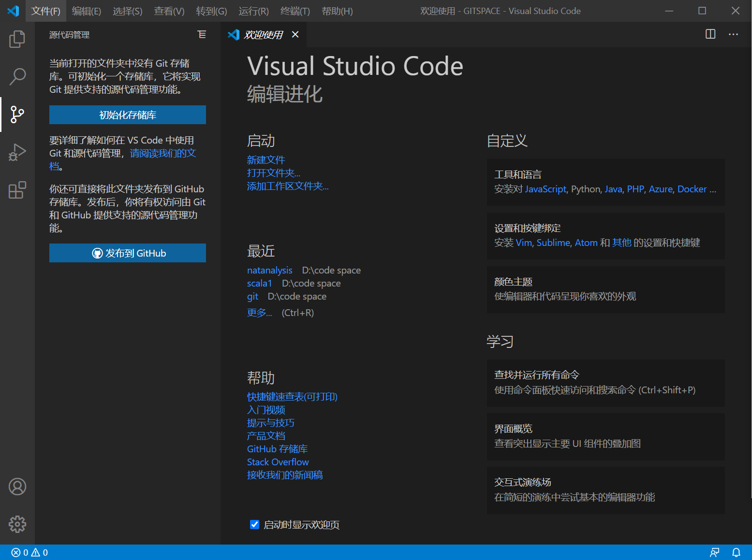Open the 帮助(H) menu
Viewport: 752px width, 560px height.
(x=337, y=11)
